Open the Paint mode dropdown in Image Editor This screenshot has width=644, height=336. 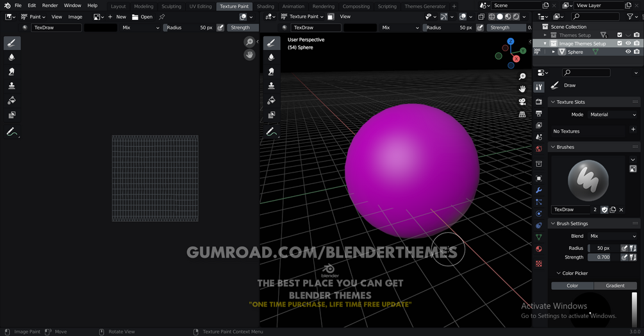(33, 17)
